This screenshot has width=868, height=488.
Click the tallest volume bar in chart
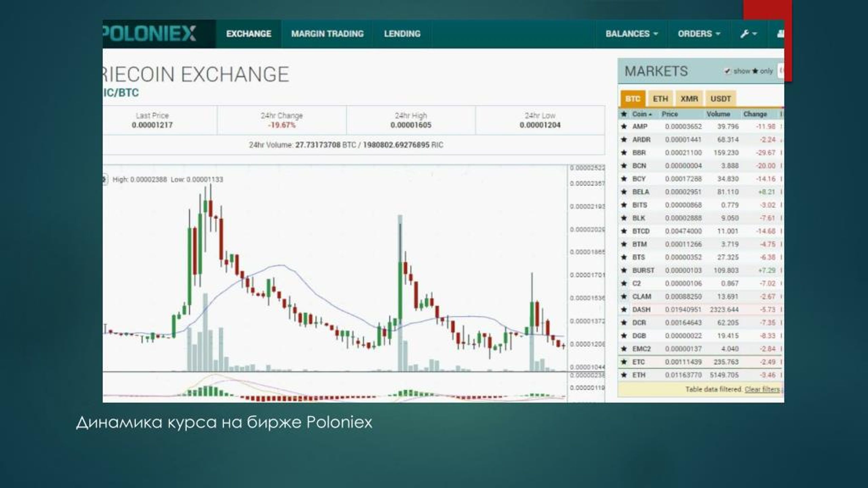point(400,293)
